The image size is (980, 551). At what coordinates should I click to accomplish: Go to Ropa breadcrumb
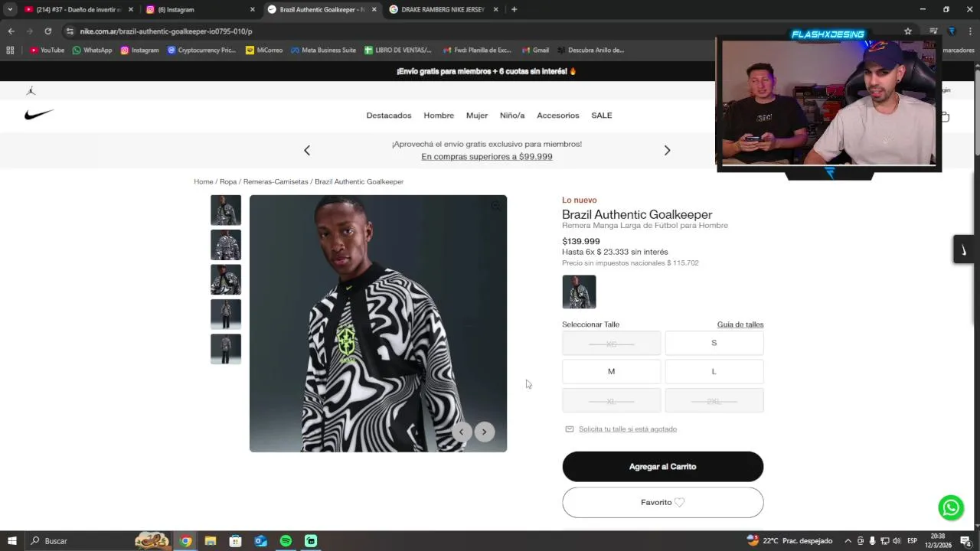coord(228,182)
